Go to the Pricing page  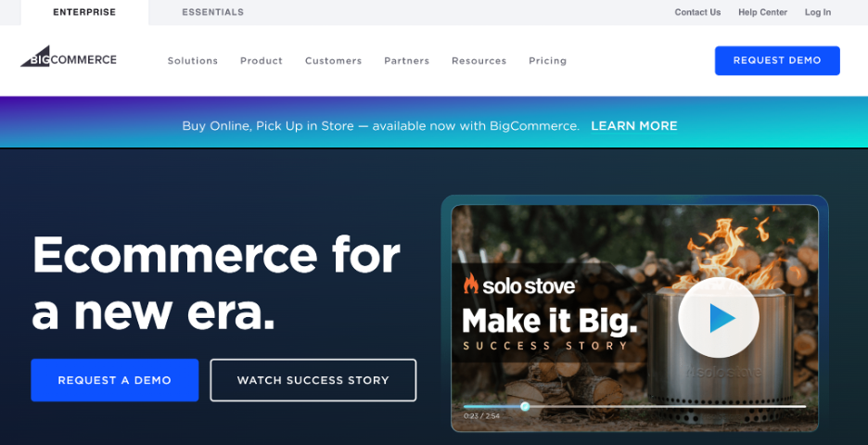(x=547, y=61)
